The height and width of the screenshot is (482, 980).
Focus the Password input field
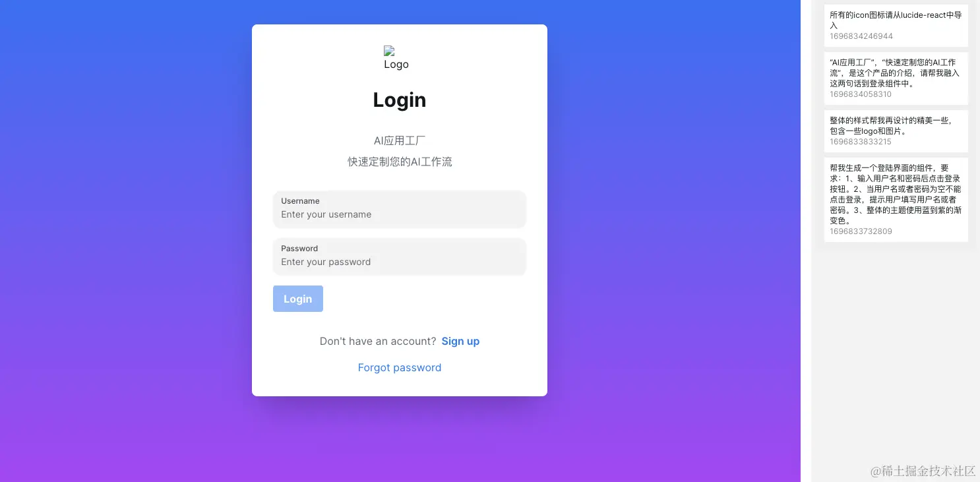(x=400, y=257)
